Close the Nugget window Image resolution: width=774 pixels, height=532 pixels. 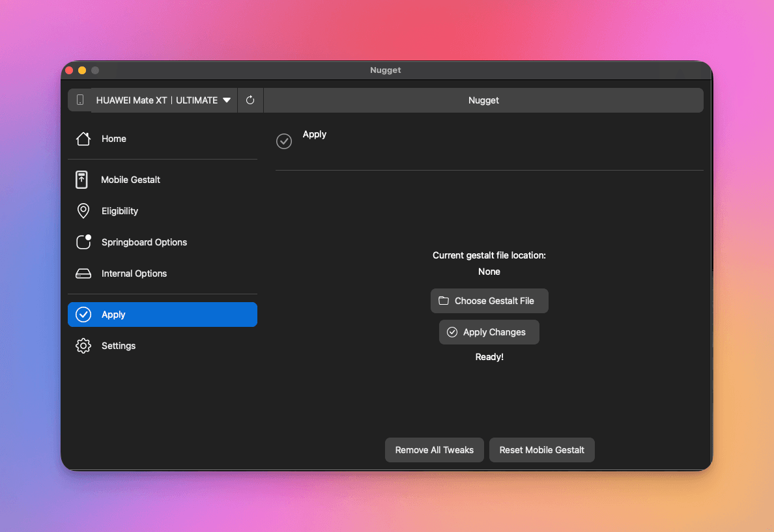pyautogui.click(x=69, y=70)
